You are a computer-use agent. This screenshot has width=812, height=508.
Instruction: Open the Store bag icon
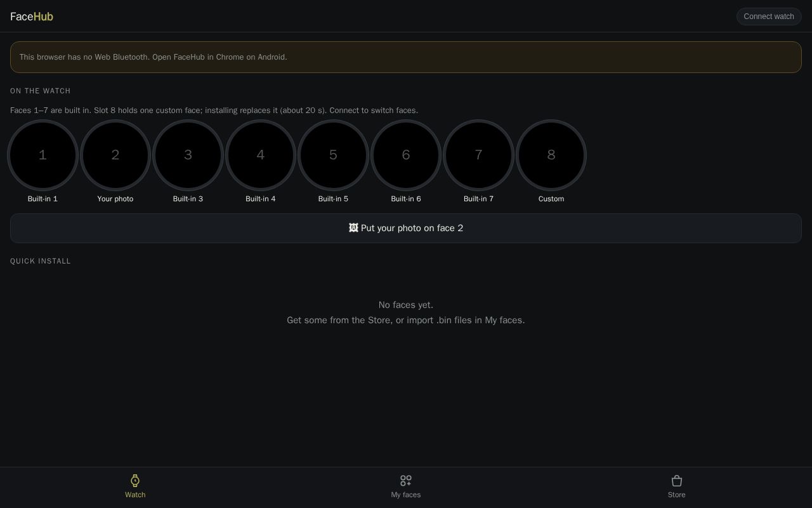tap(677, 481)
